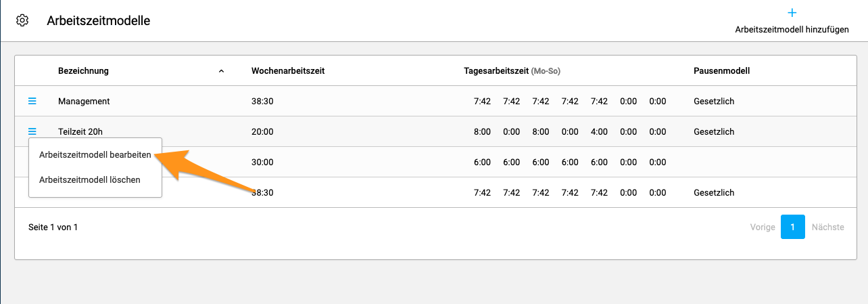Click the plus icon to add model
This screenshot has width=868, height=304.
792,13
